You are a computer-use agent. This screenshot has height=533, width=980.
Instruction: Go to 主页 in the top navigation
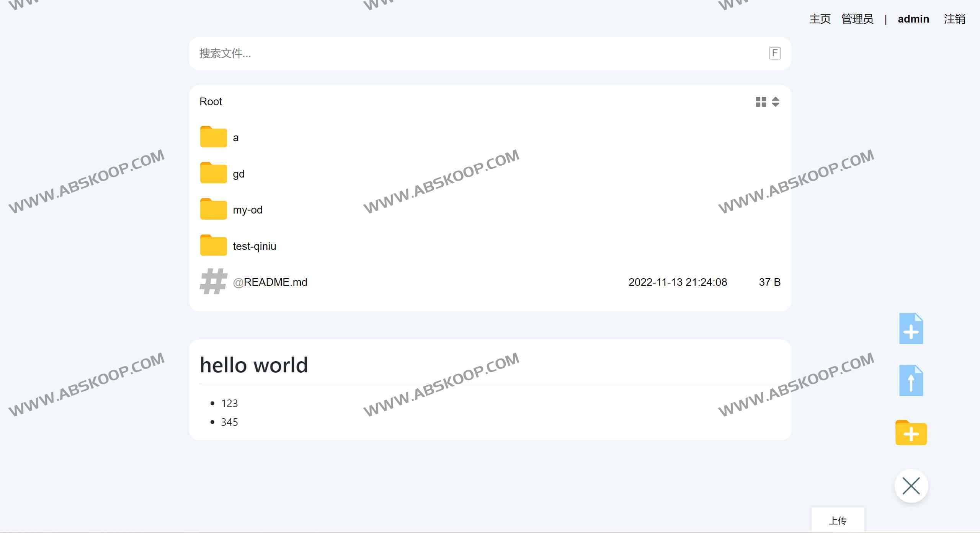820,19
